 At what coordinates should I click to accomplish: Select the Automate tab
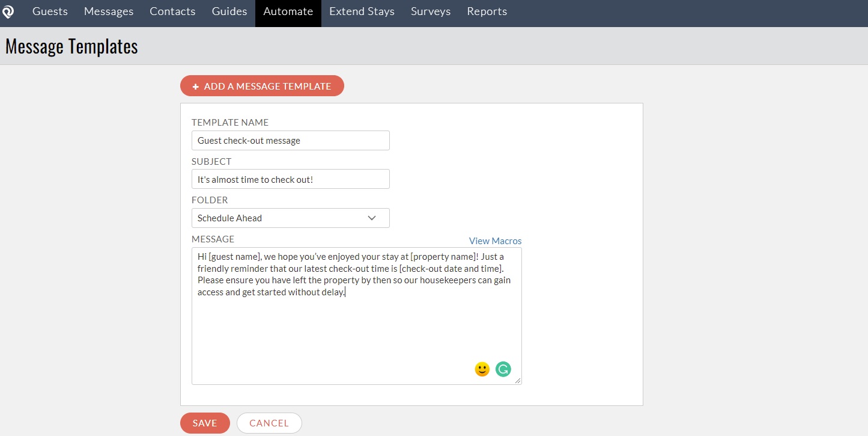coord(288,12)
